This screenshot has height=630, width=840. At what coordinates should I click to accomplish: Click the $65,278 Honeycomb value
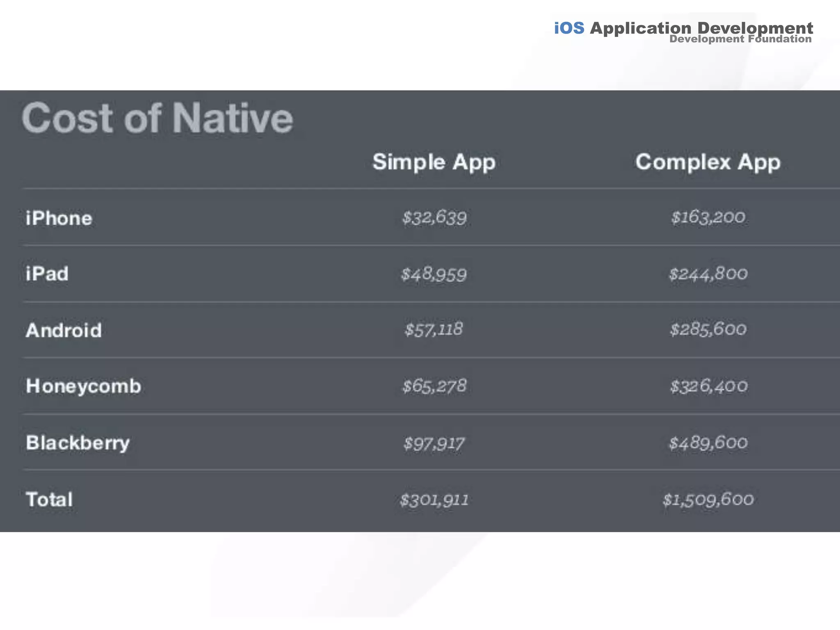[434, 386]
